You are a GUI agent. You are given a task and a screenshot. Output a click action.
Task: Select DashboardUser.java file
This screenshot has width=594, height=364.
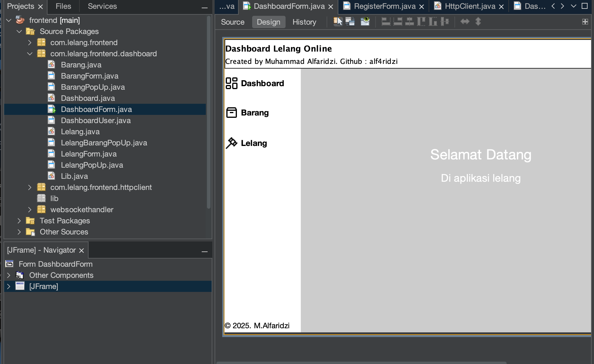click(x=96, y=120)
